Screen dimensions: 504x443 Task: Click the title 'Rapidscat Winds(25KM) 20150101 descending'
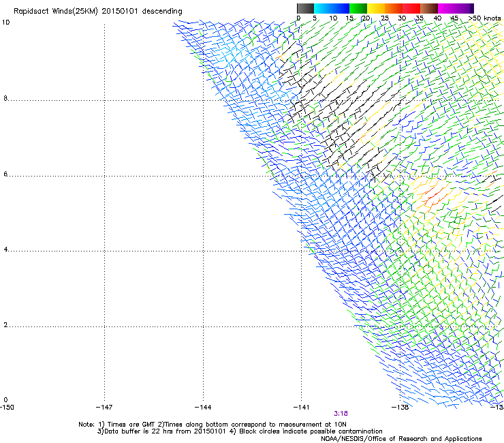97,12
